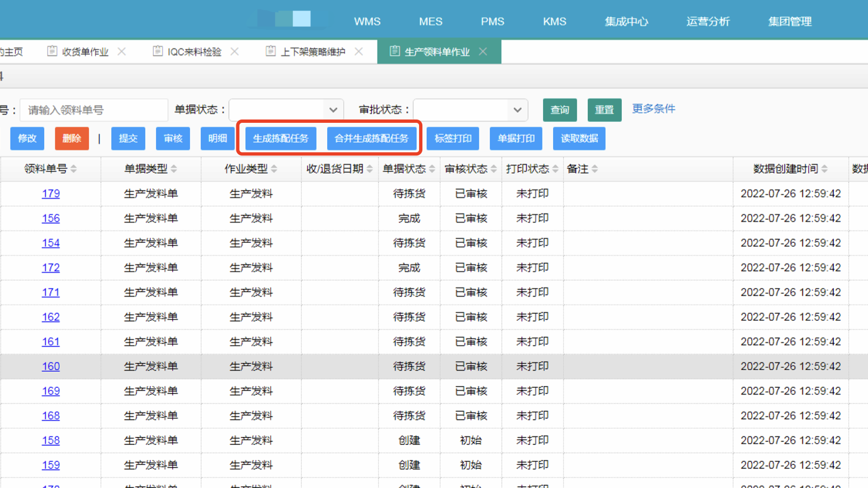The width and height of the screenshot is (868, 488).
Task: Sort by 数据创建时间 column sort icon
Action: click(824, 169)
